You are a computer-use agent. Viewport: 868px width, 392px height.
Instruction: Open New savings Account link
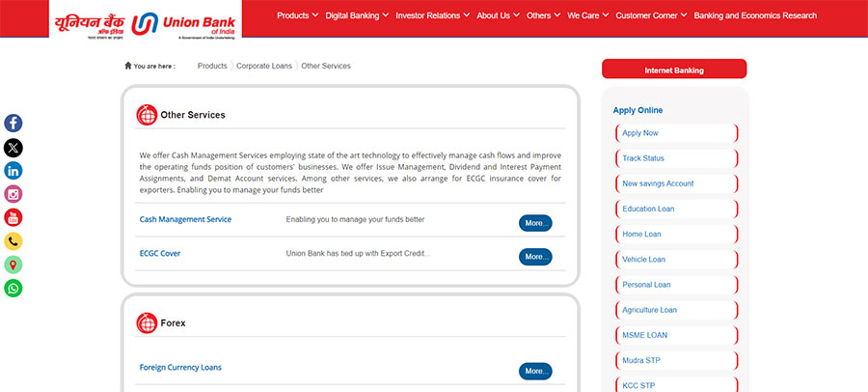pyautogui.click(x=676, y=183)
